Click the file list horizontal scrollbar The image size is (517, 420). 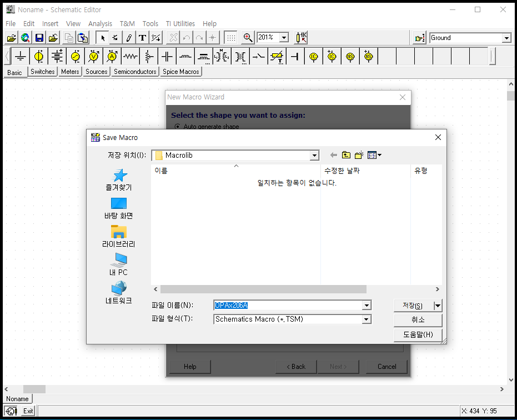tap(263, 289)
